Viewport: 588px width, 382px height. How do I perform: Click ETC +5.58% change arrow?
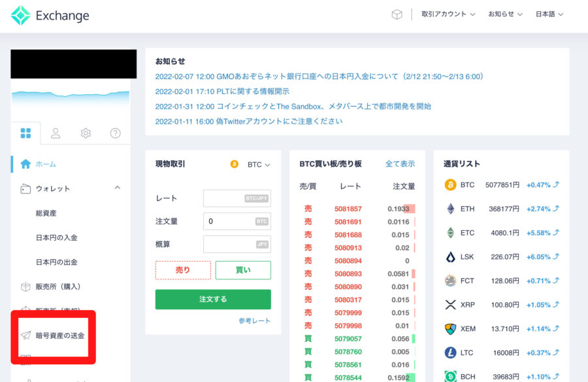tap(557, 232)
